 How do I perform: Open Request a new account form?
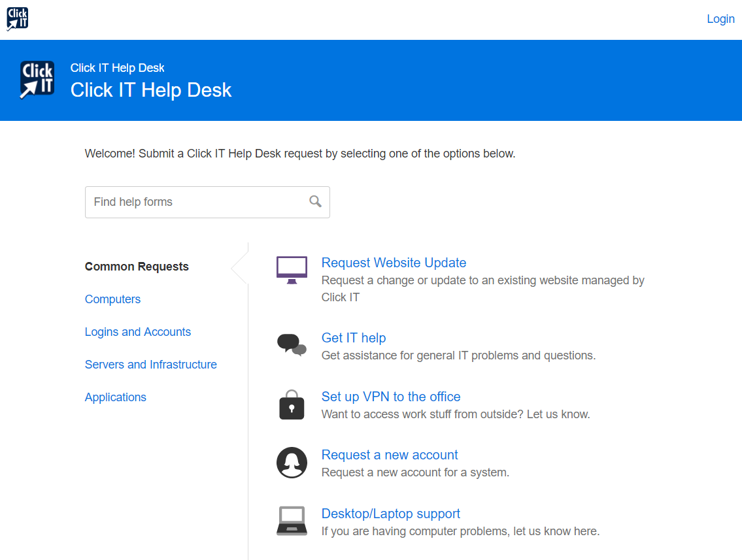click(x=390, y=455)
